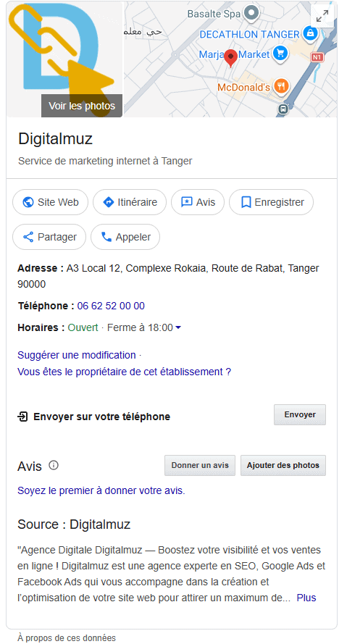Open the Avis chip button

coord(198,202)
